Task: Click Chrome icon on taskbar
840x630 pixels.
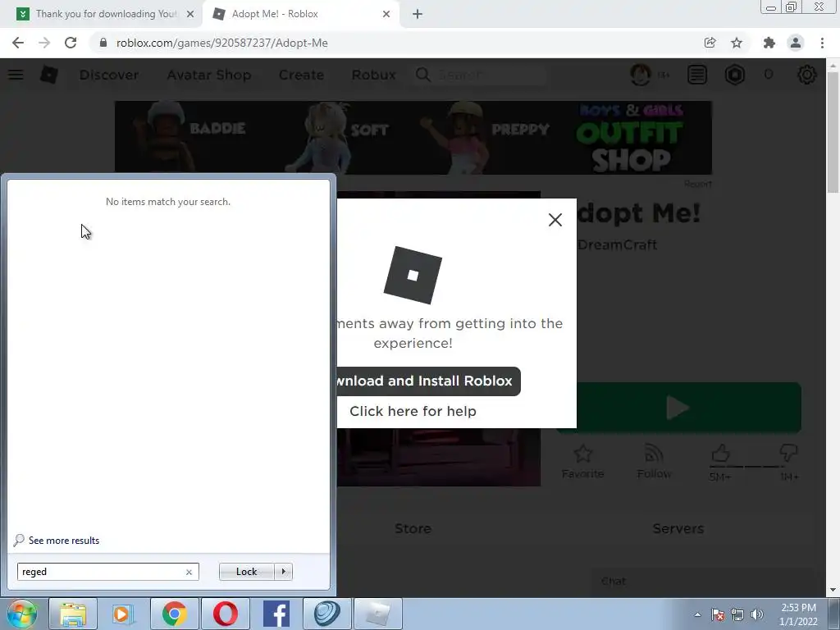Action: coord(175,614)
